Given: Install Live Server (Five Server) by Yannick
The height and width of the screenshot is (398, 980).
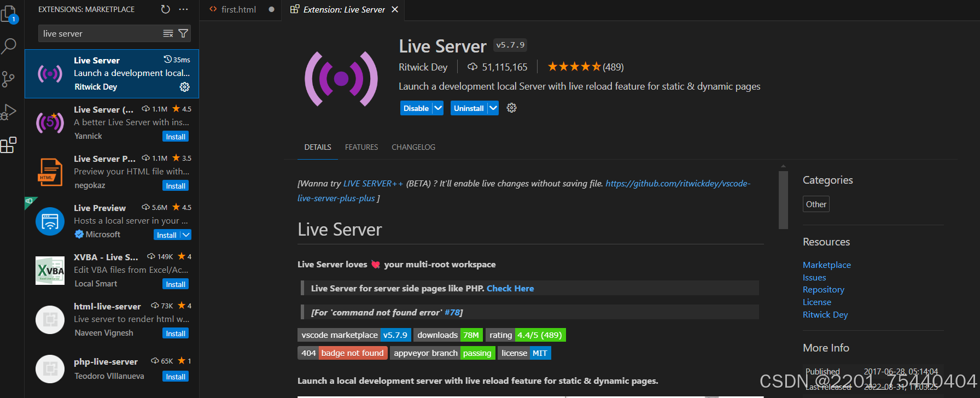Looking at the screenshot, I should coord(176,137).
